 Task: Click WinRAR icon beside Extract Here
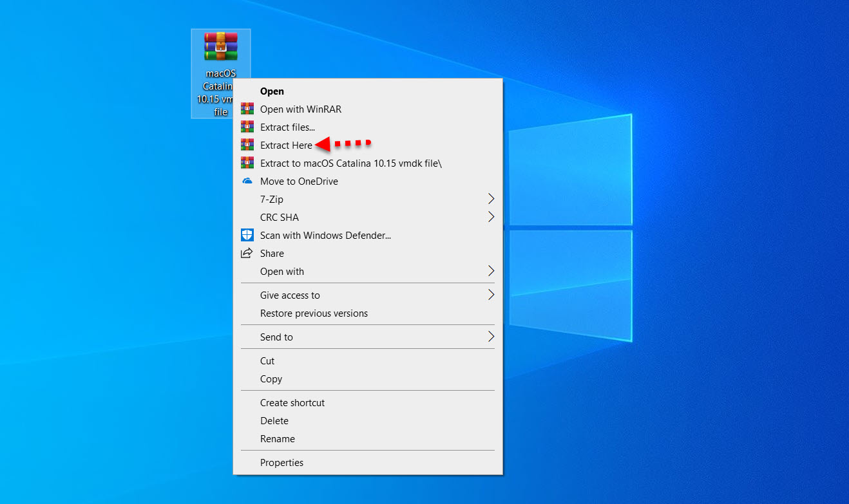click(247, 145)
